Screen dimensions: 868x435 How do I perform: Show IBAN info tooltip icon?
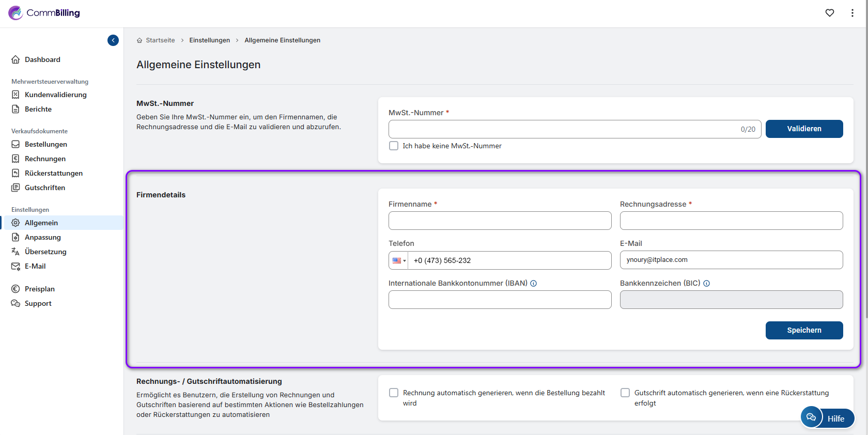coord(534,283)
